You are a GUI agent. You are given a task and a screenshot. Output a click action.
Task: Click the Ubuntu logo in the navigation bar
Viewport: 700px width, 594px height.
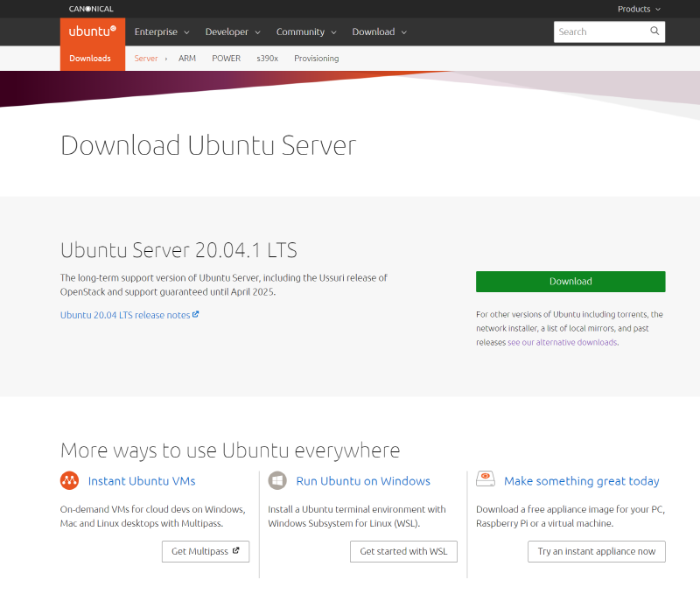tap(92, 31)
